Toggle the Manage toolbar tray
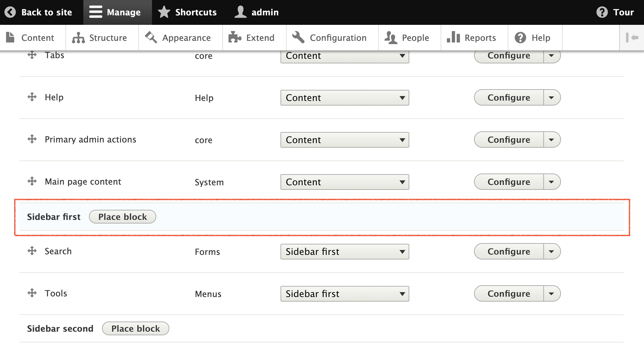The width and height of the screenshot is (644, 349). (115, 12)
